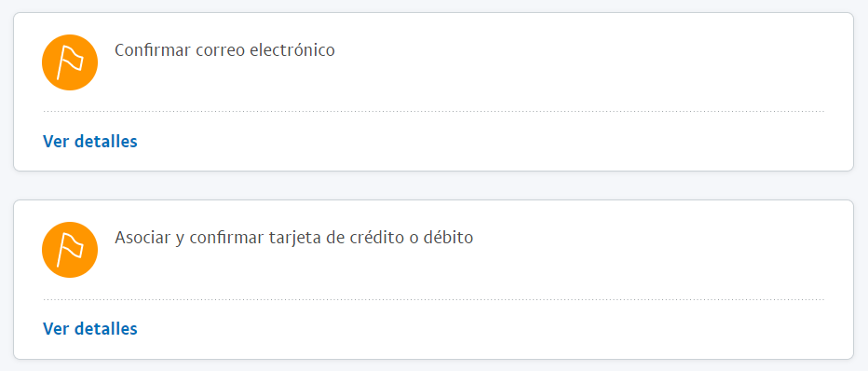Open Ver detalles under Asociar y confirmar tarjeta

coord(90,329)
